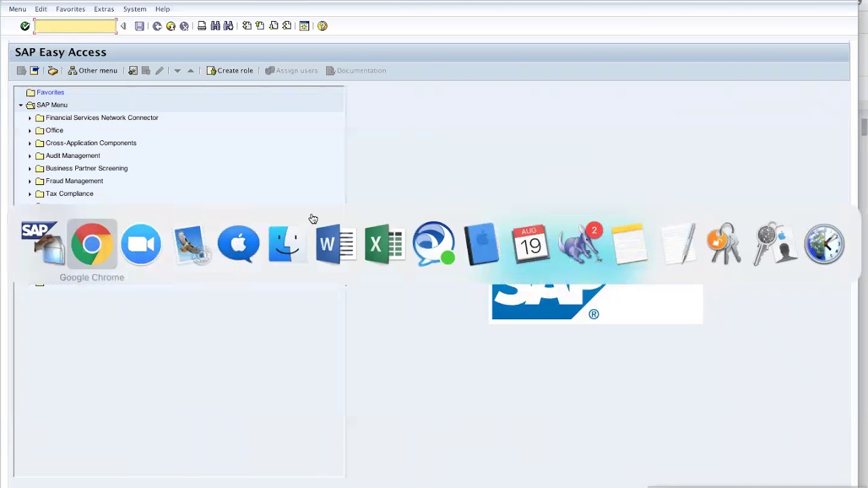The image size is (868, 488).
Task: Select the globe clock app in the switcher
Action: coord(824,243)
